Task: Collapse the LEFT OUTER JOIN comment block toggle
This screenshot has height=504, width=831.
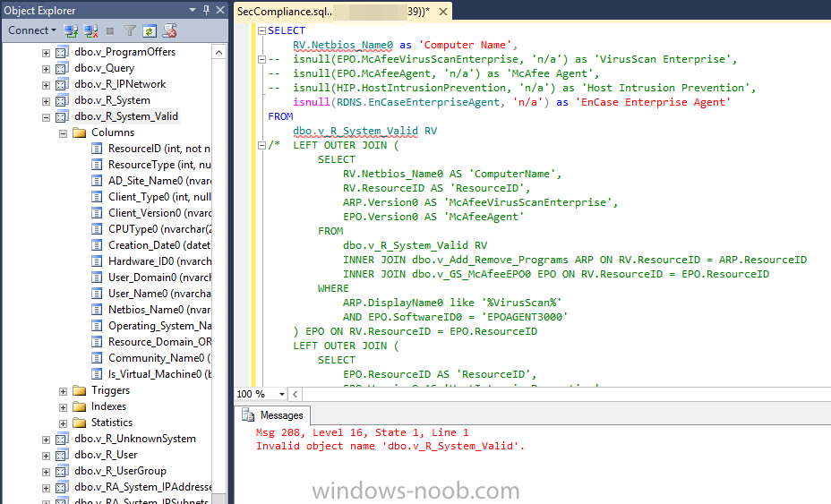Action: point(261,145)
